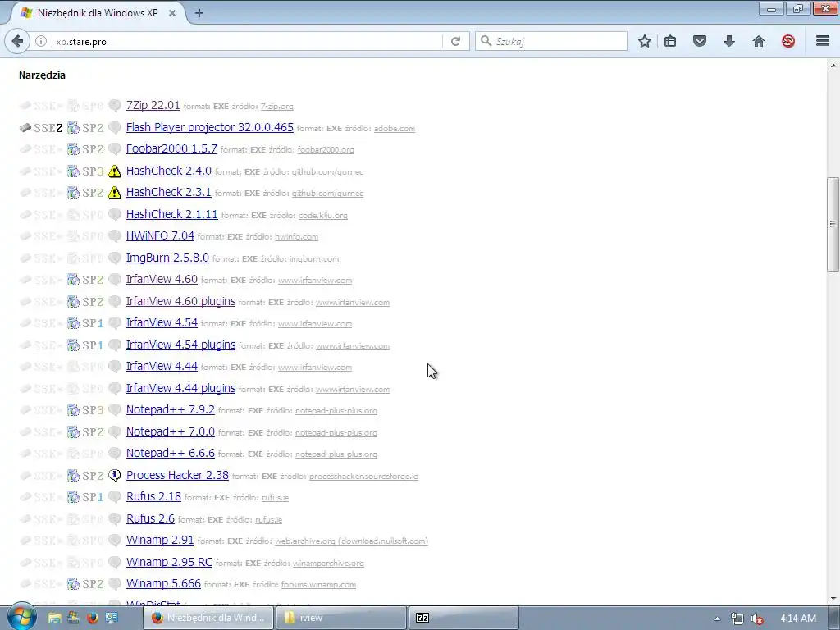Open the HWiNFO 7.04 link
The width and height of the screenshot is (840, 630).
pos(160,235)
